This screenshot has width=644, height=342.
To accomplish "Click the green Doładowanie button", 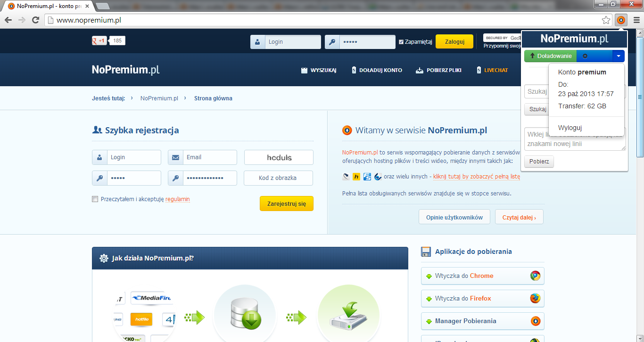I will (x=550, y=56).
